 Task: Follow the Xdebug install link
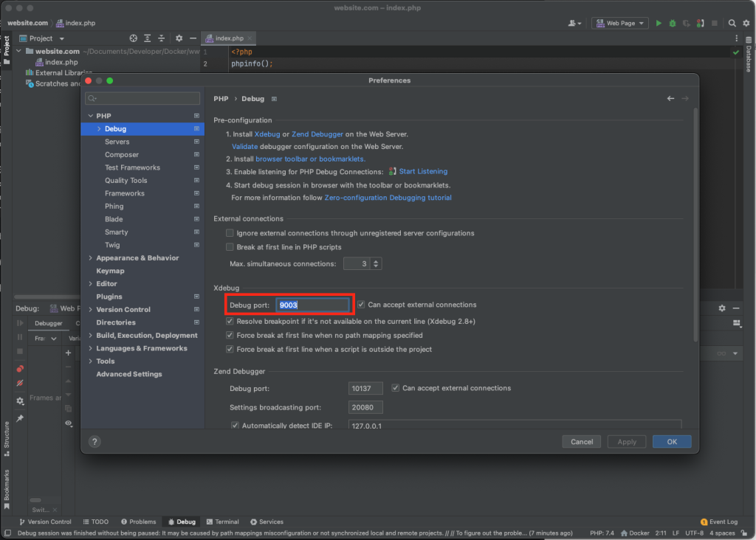[267, 134]
